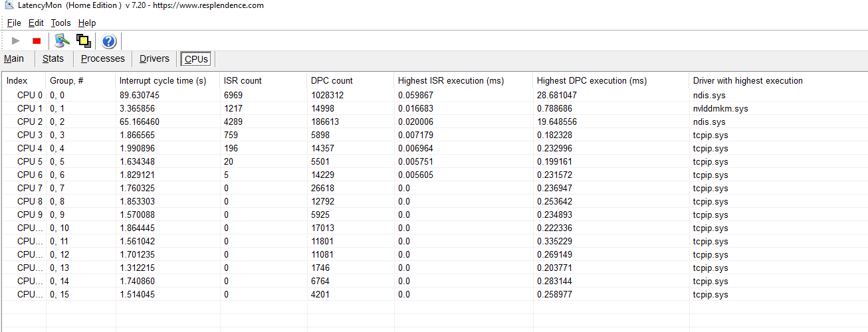Switch to the Processes tab
Viewport: 868px width, 332px height.
103,58
